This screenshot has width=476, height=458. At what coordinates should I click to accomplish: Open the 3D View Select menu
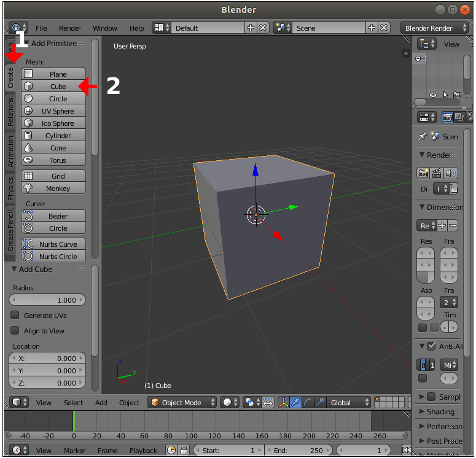[73, 403]
